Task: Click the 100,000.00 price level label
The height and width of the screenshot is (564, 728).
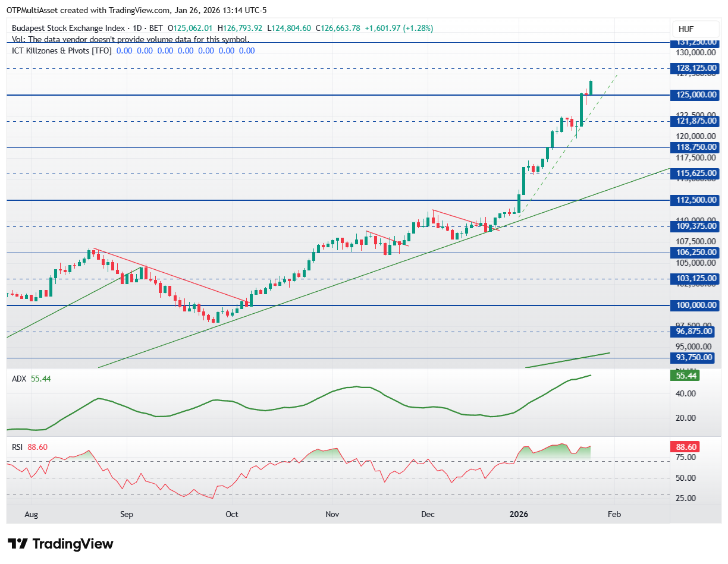Action: tap(694, 305)
